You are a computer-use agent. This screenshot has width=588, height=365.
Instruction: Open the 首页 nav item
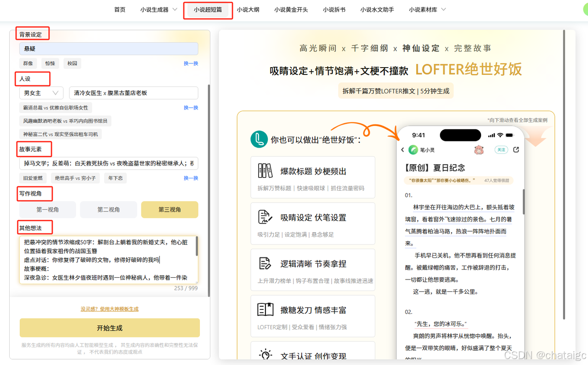point(119,10)
